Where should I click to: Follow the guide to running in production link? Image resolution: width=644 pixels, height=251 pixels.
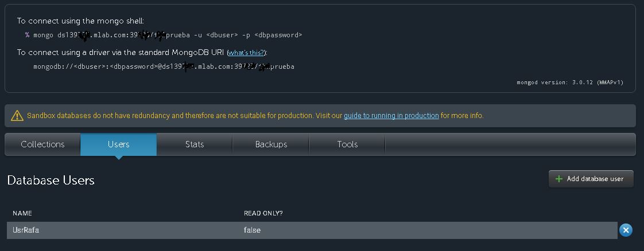click(391, 116)
